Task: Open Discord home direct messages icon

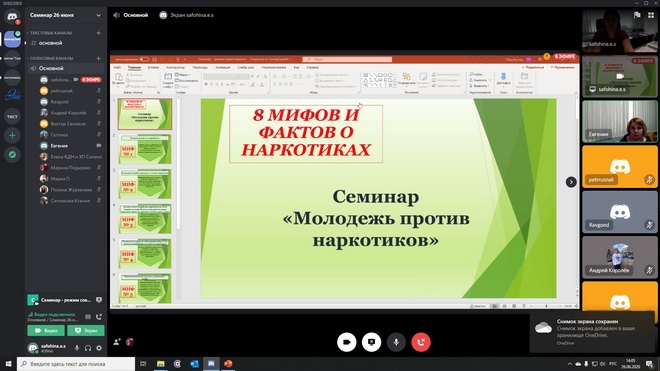Action: pyautogui.click(x=12, y=17)
